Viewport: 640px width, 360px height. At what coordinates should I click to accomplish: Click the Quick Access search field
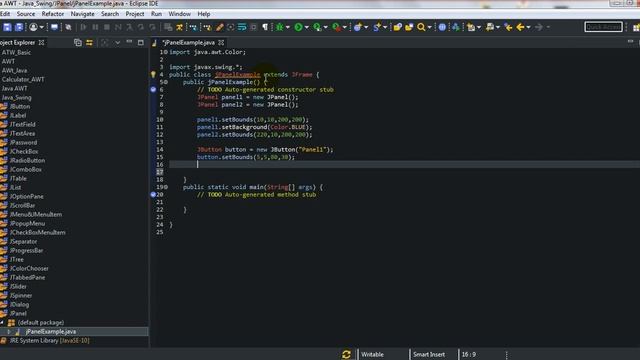604,27
